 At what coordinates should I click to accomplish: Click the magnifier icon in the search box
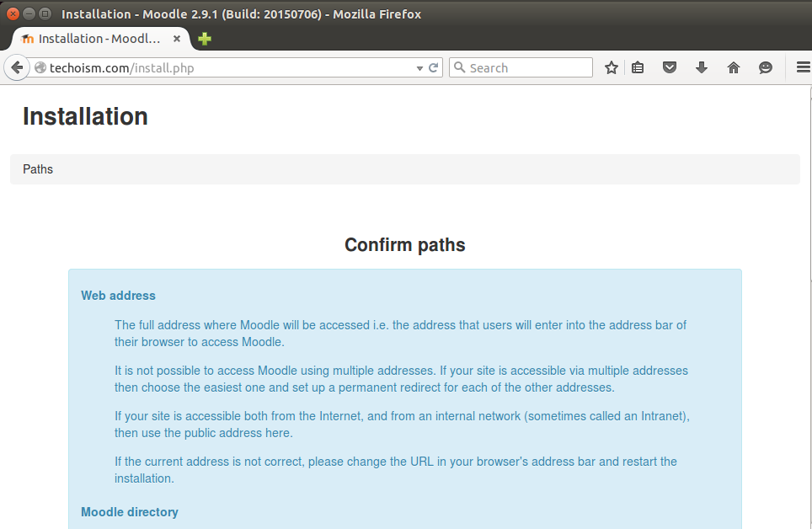click(459, 67)
